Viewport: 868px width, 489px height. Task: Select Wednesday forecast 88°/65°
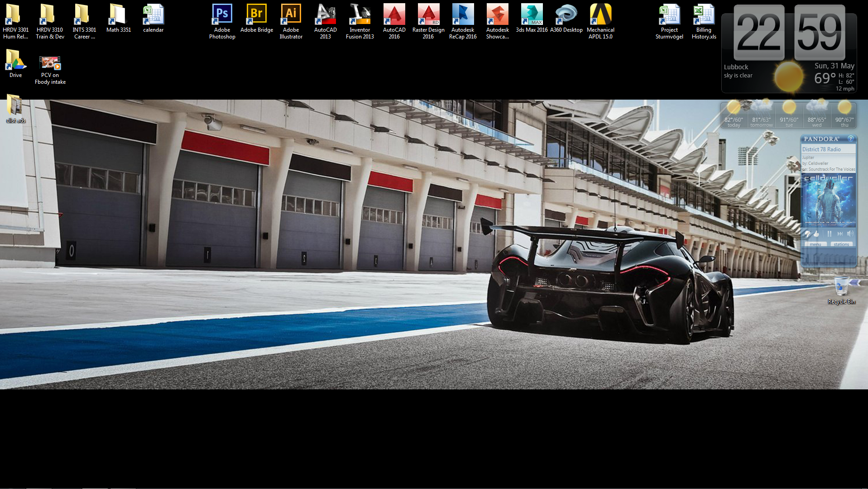click(817, 114)
